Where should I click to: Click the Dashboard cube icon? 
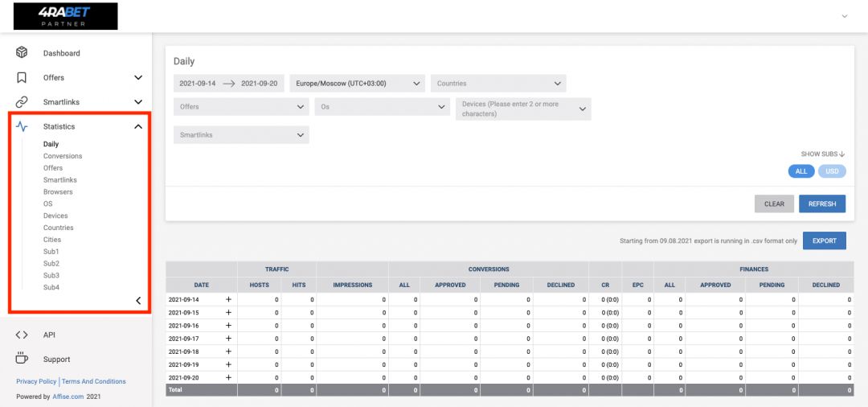pos(22,53)
